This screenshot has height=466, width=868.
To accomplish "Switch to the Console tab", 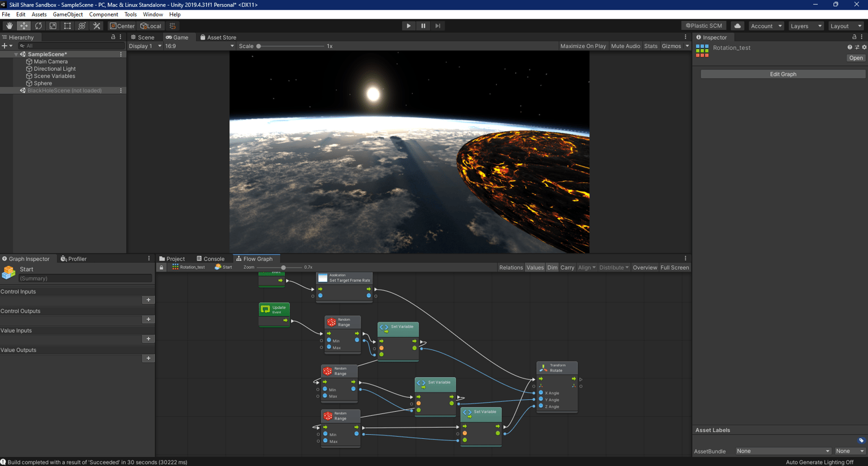I will coord(210,259).
